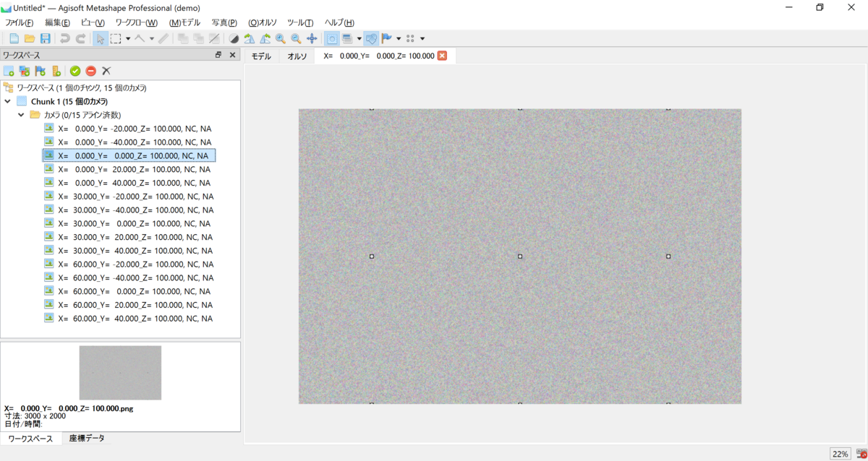Image resolution: width=868 pixels, height=461 pixels.
Task: Reset the view with the crosshair icon
Action: (x=312, y=38)
